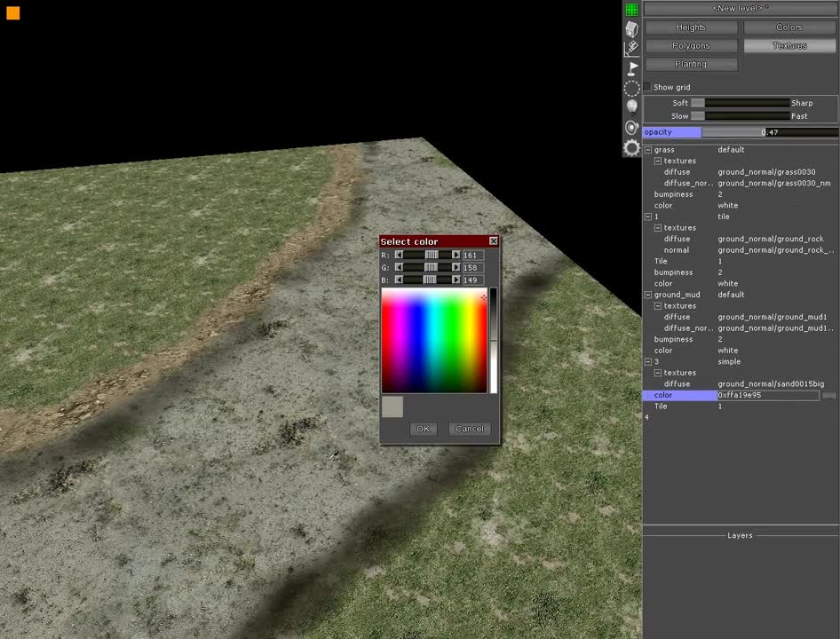Switch between Soft and Sharp brush mode

point(698,102)
